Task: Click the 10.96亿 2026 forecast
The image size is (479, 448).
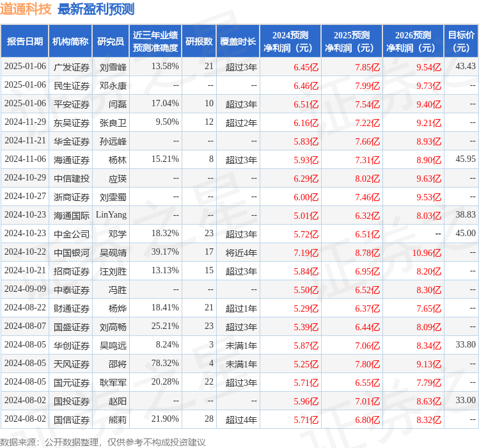Action: click(x=427, y=253)
